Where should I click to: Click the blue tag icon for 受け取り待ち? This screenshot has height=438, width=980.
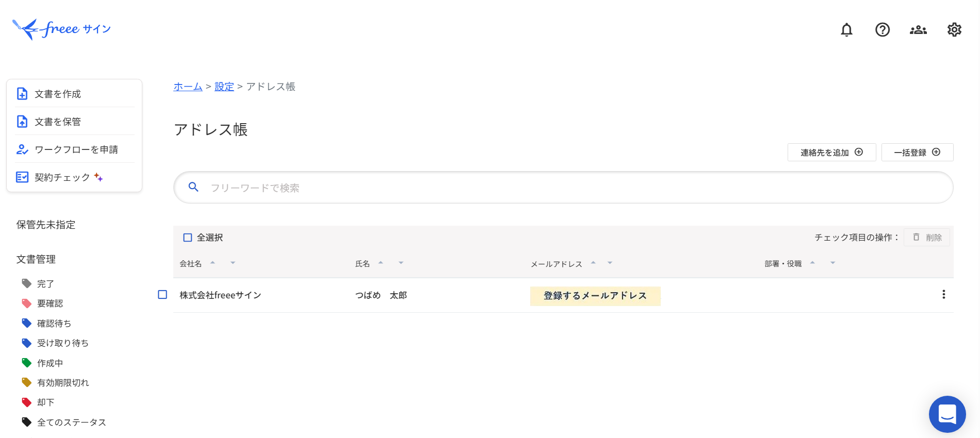(x=27, y=343)
